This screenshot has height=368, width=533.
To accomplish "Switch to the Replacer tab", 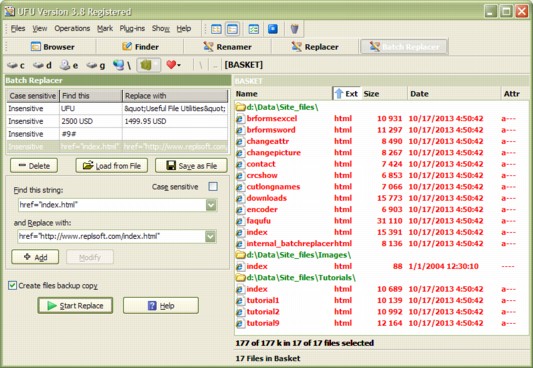I will pos(315,47).
